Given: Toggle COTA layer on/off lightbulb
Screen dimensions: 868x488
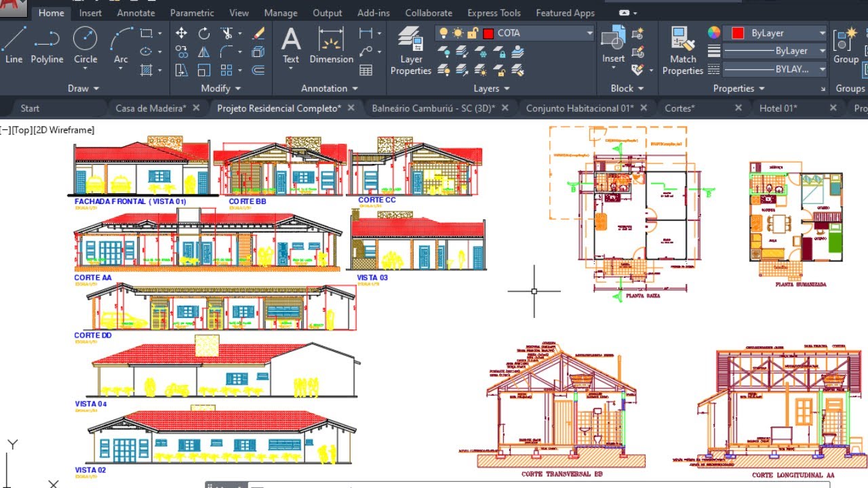Looking at the screenshot, I should click(x=443, y=33).
